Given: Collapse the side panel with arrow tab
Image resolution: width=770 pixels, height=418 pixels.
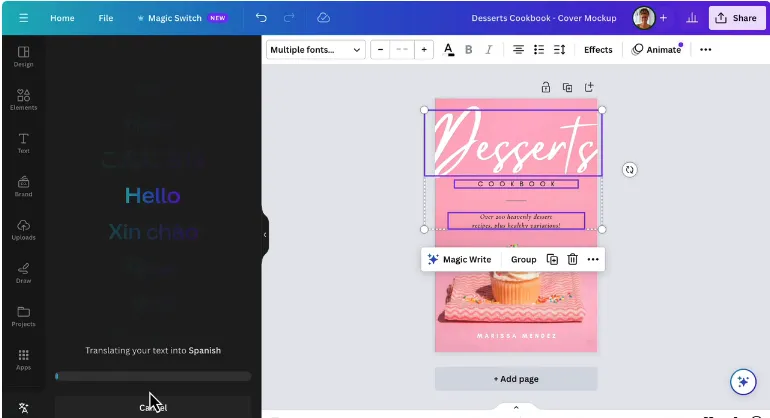Looking at the screenshot, I should (265, 235).
